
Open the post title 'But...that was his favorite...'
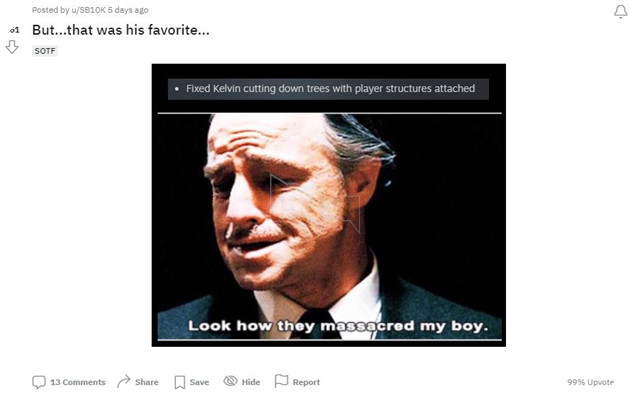point(121,30)
